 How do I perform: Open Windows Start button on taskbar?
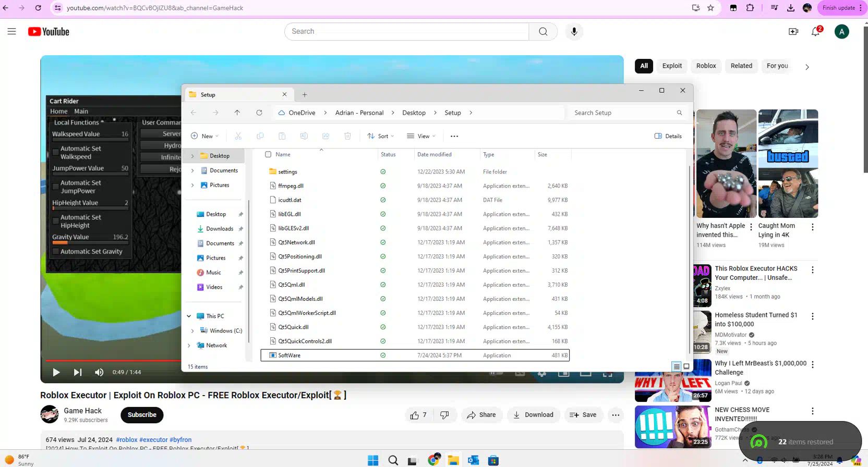pos(373,460)
